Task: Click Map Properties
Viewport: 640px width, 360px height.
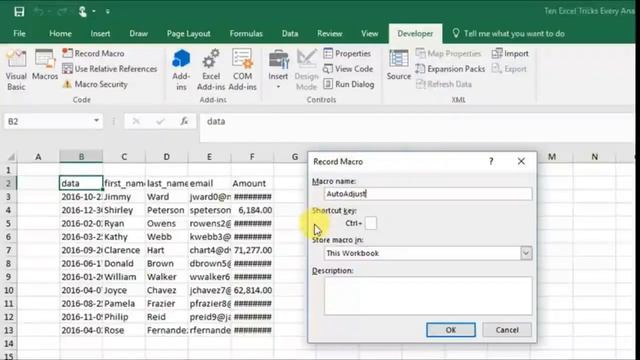Action: [448, 53]
